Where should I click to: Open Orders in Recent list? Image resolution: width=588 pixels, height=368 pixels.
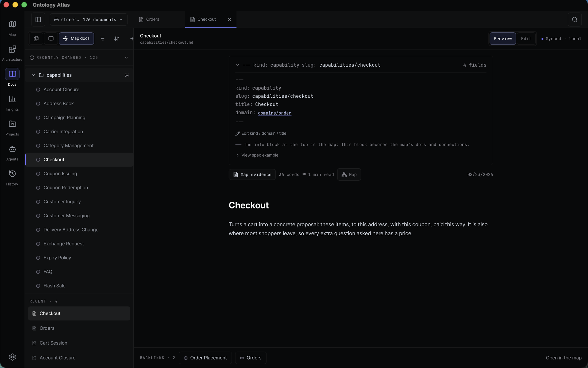coord(79,328)
